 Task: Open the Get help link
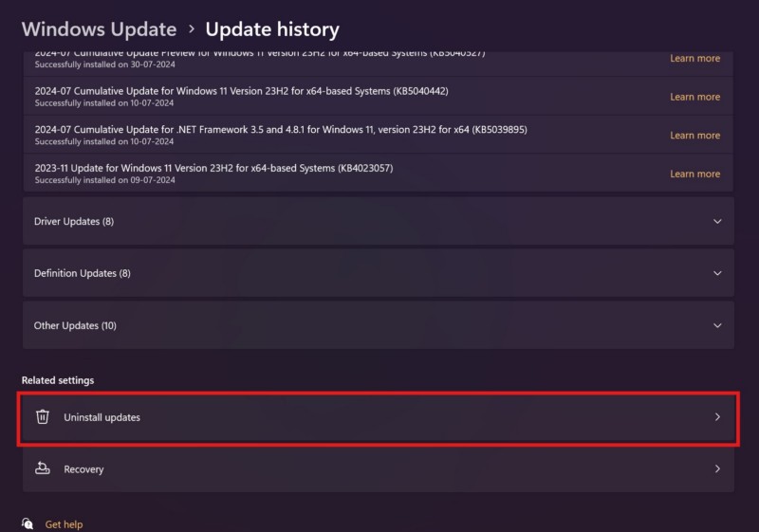pyautogui.click(x=64, y=524)
